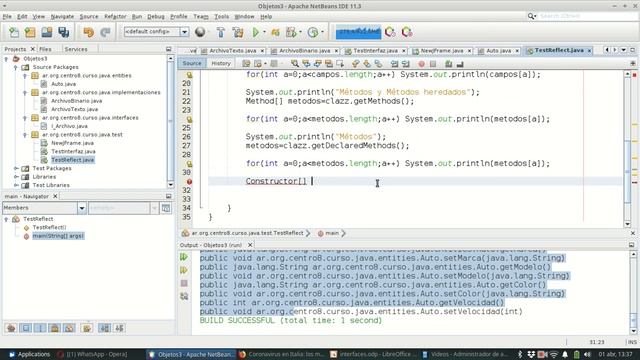This screenshot has width=640, height=360.
Task: Expand the Test Libraries node
Action: (x=16, y=185)
